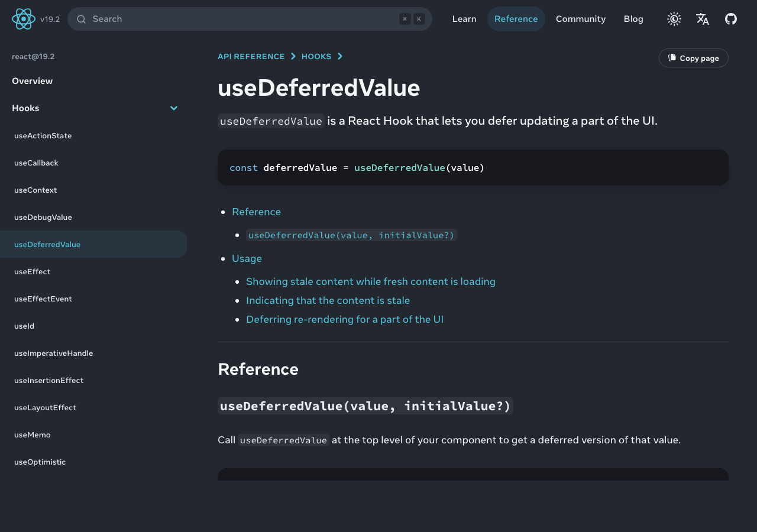
Task: Click the React logo in the top left
Action: pos(24,18)
